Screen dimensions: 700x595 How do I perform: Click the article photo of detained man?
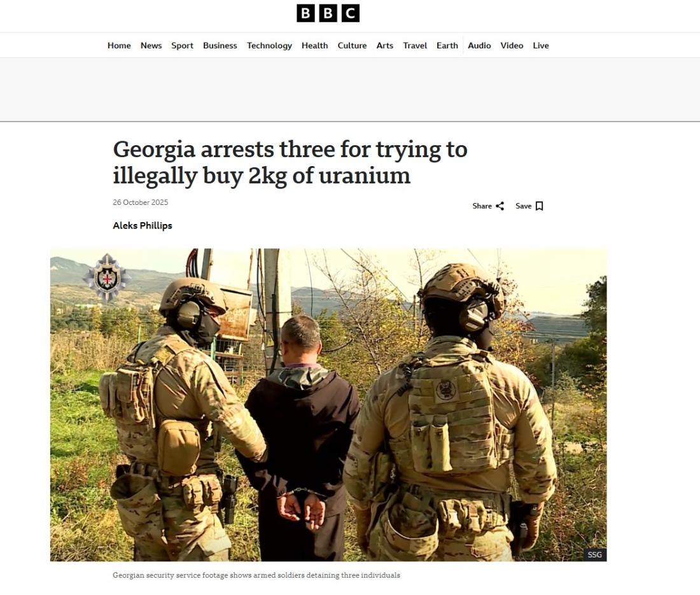click(x=328, y=405)
